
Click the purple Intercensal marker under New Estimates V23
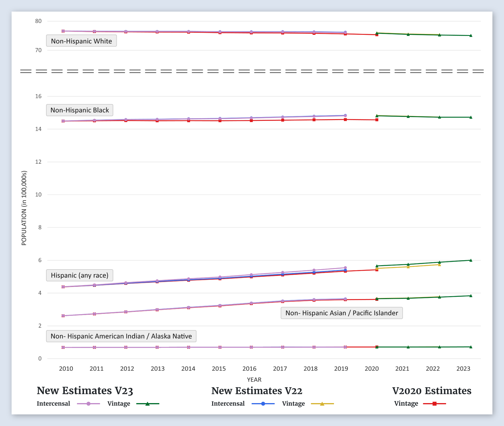point(89,404)
